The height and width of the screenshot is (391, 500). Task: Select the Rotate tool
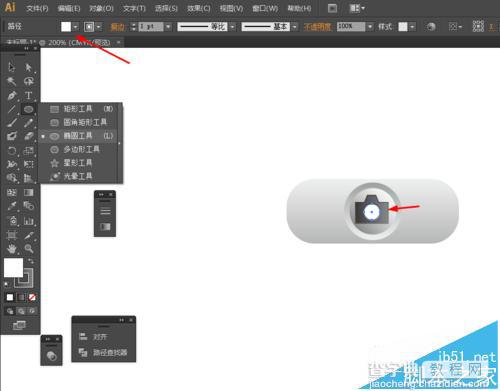[12, 150]
